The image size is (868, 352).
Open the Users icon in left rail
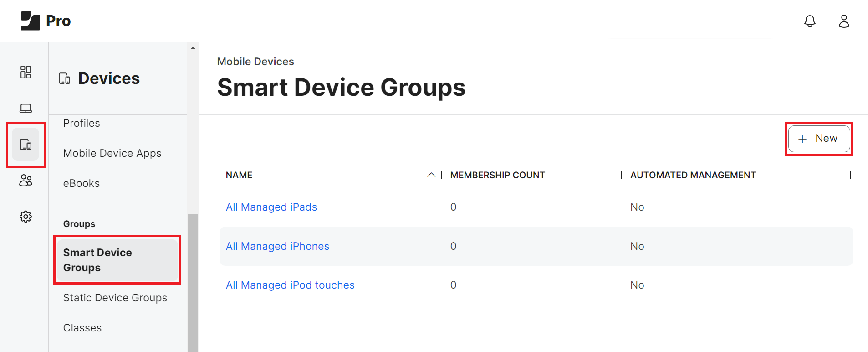point(26,181)
